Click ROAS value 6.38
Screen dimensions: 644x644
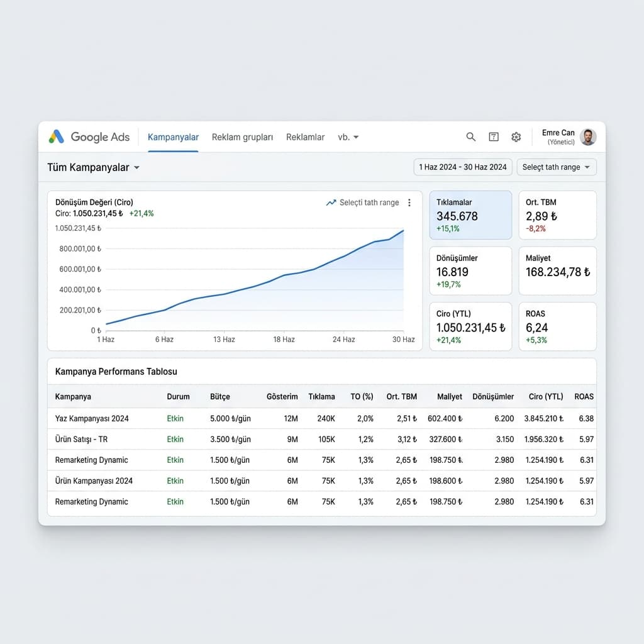click(587, 418)
